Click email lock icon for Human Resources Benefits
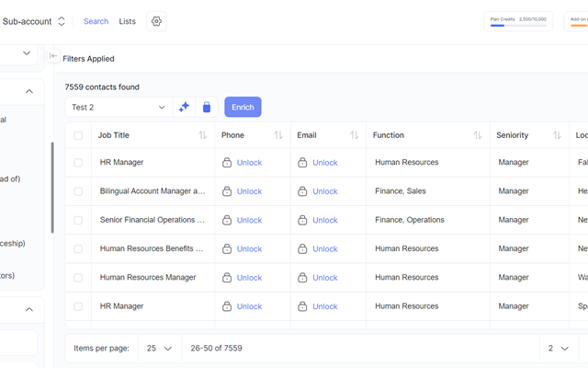This screenshot has width=588, height=368. pos(302,248)
